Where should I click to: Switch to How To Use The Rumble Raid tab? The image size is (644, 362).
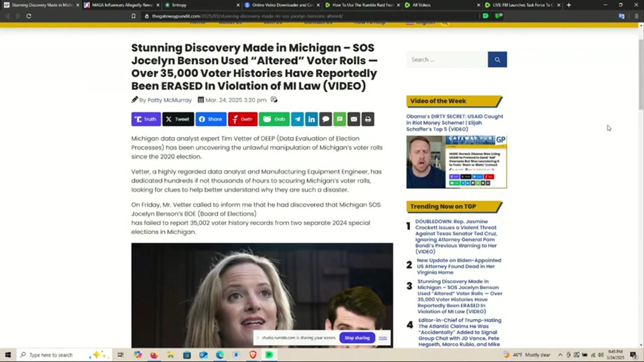coord(362,5)
